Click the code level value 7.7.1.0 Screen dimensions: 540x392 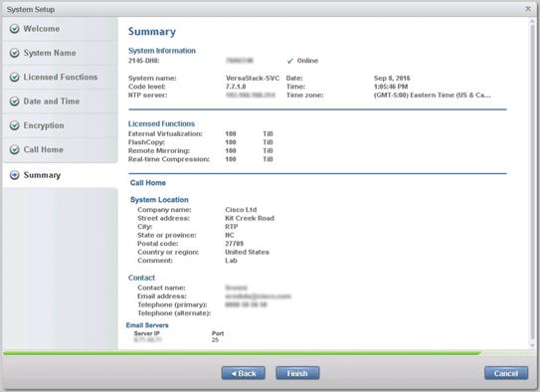[236, 87]
